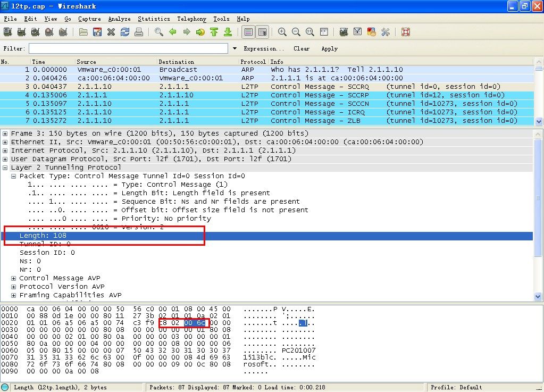
Task: Open the Analyze menu
Action: tap(119, 19)
